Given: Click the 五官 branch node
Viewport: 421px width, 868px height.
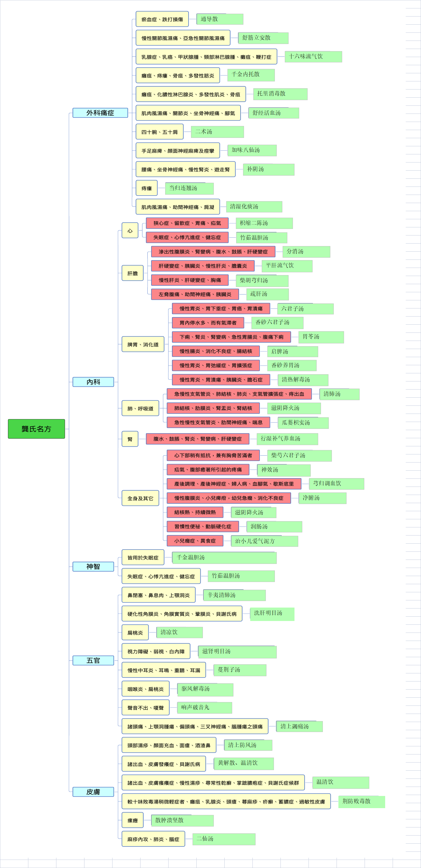Looking at the screenshot, I should pyautogui.click(x=93, y=661).
